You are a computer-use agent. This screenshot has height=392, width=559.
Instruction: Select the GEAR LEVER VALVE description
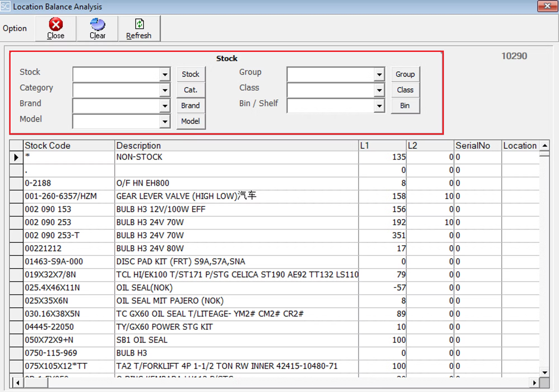click(x=236, y=196)
